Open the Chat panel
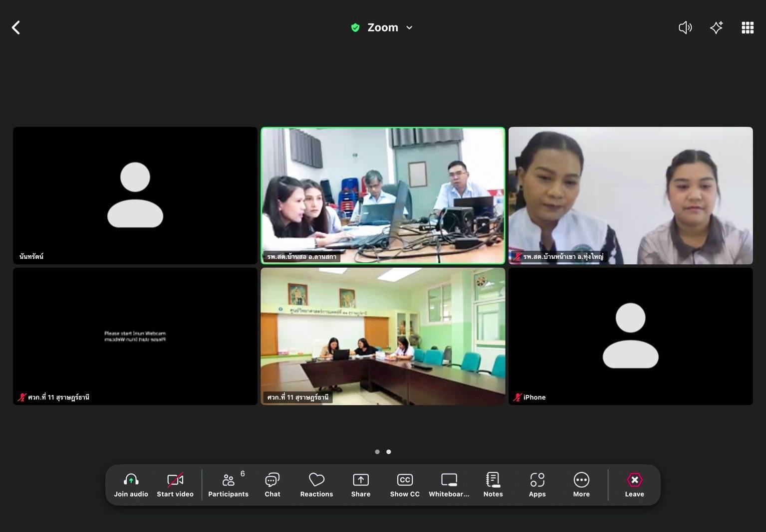Image resolution: width=766 pixels, height=532 pixels. pyautogui.click(x=272, y=485)
